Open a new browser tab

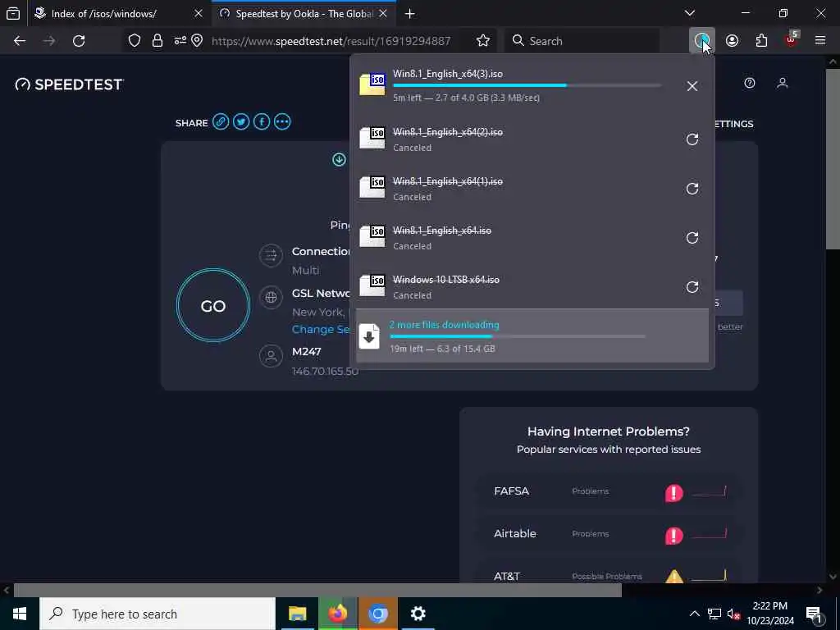click(x=410, y=14)
